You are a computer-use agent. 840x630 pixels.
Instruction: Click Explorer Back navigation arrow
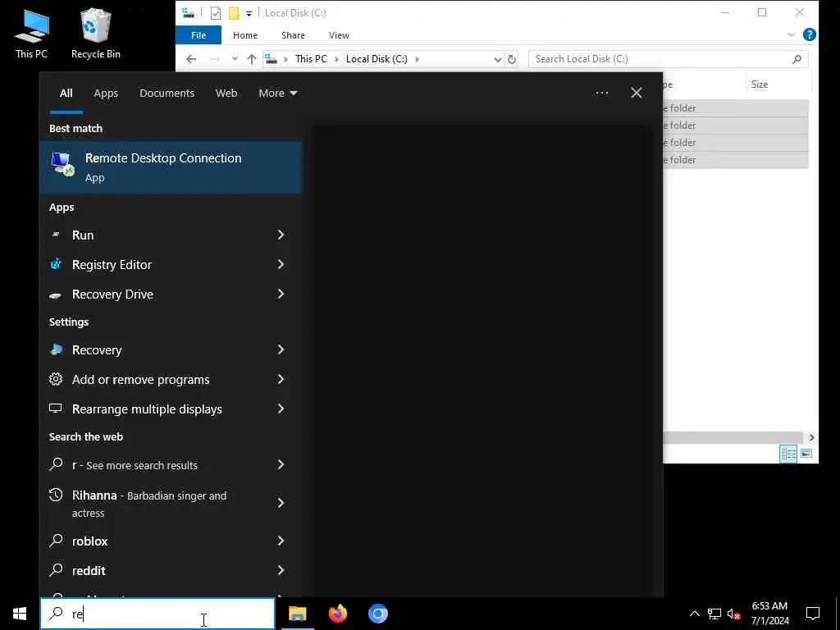[x=191, y=59]
